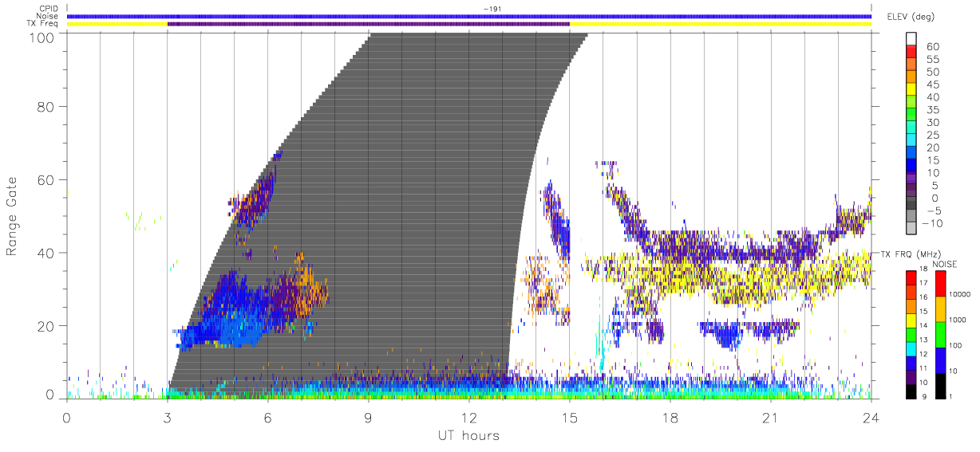Click the "35" ELEV colorbar label
The image size is (980, 452).
pyautogui.click(x=932, y=110)
